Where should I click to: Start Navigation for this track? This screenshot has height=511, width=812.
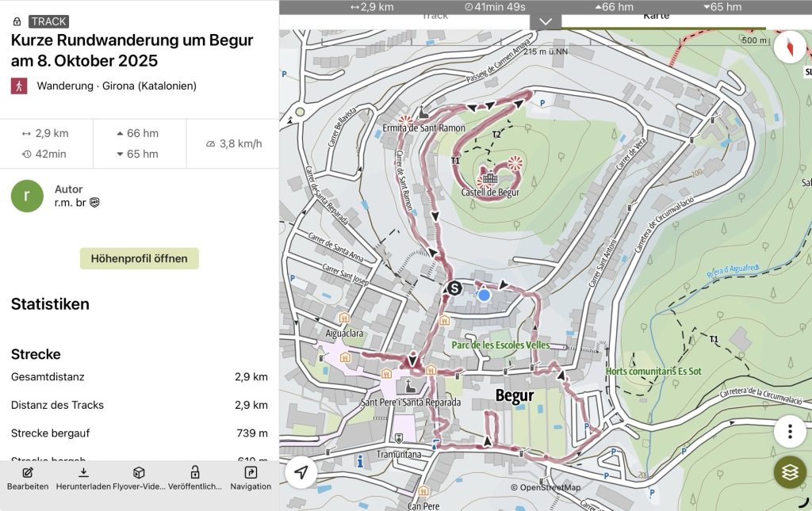[x=251, y=473]
